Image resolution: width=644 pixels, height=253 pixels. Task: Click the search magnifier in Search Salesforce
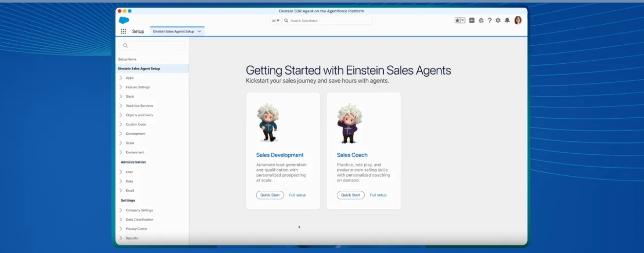pos(287,21)
